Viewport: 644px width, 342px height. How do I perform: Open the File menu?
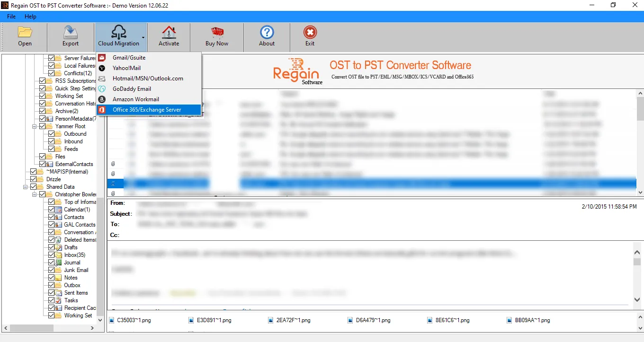coord(11,17)
